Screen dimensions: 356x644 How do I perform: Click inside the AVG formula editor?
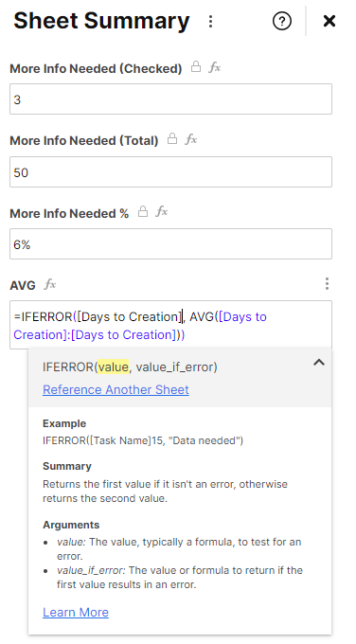click(170, 325)
